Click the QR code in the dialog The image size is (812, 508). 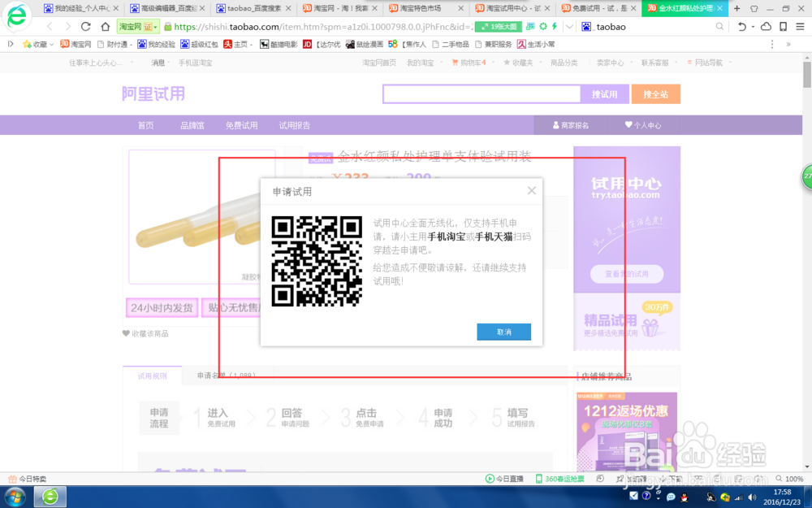[317, 261]
